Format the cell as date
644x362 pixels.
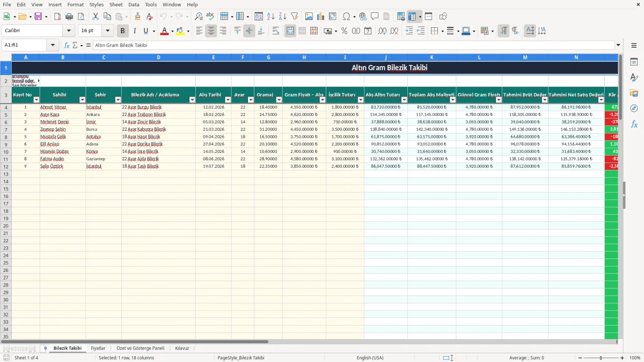(368, 31)
